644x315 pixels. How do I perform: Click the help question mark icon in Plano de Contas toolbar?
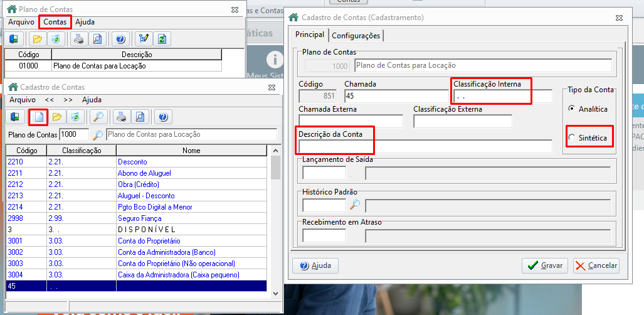[x=120, y=39]
